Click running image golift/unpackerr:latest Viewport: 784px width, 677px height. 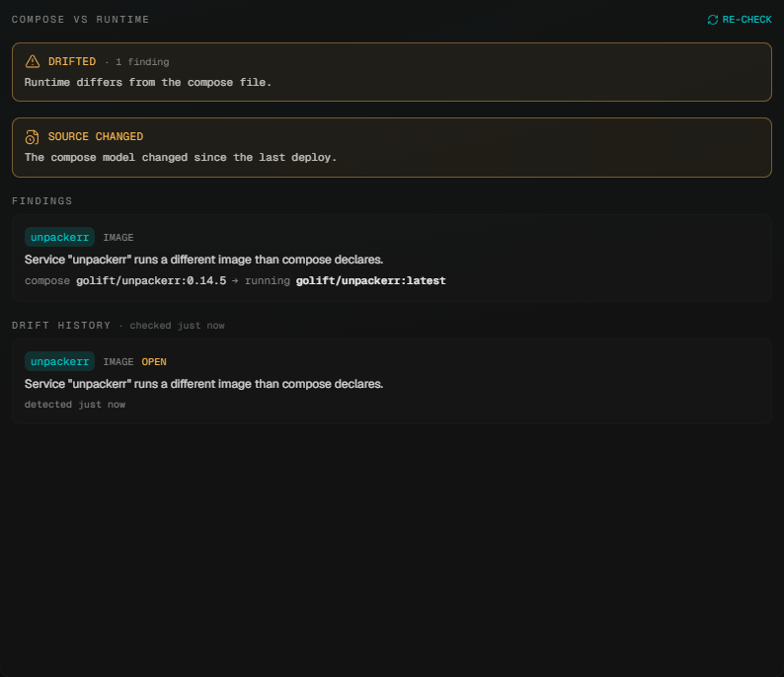(370, 281)
